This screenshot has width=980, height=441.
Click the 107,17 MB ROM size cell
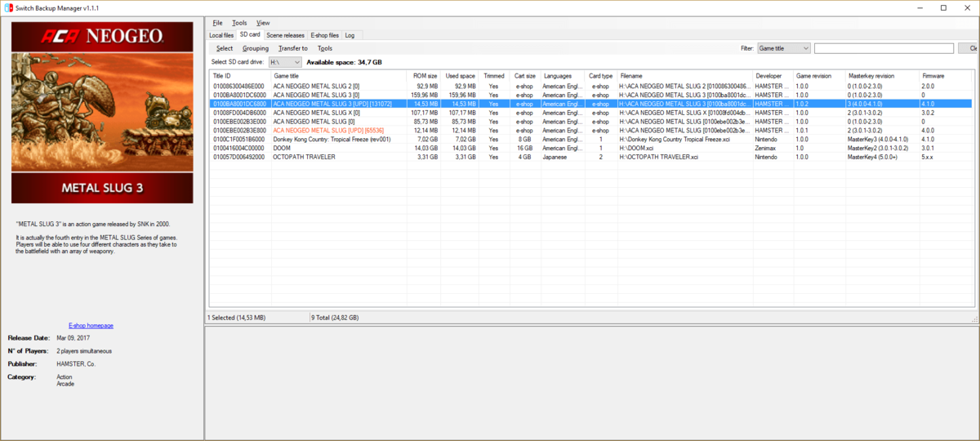pyautogui.click(x=425, y=113)
